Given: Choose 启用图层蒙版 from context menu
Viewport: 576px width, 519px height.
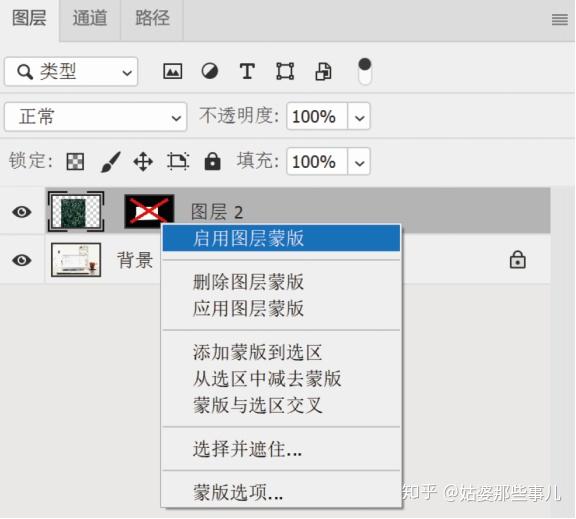Looking at the screenshot, I should tap(281, 238).
